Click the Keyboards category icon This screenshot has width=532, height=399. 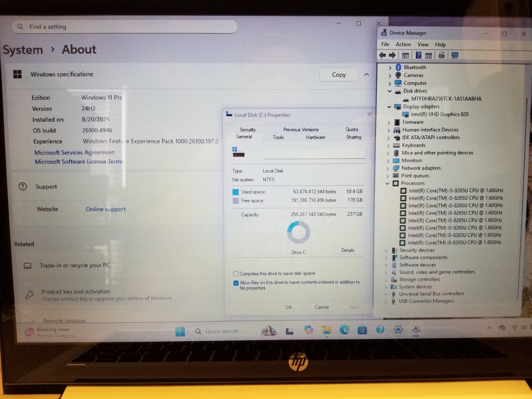[396, 145]
